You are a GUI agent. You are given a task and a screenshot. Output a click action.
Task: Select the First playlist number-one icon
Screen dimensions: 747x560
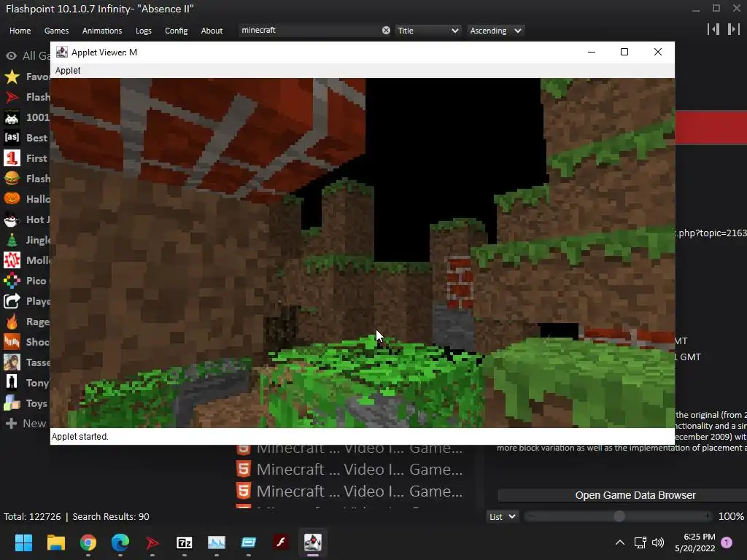(x=12, y=158)
